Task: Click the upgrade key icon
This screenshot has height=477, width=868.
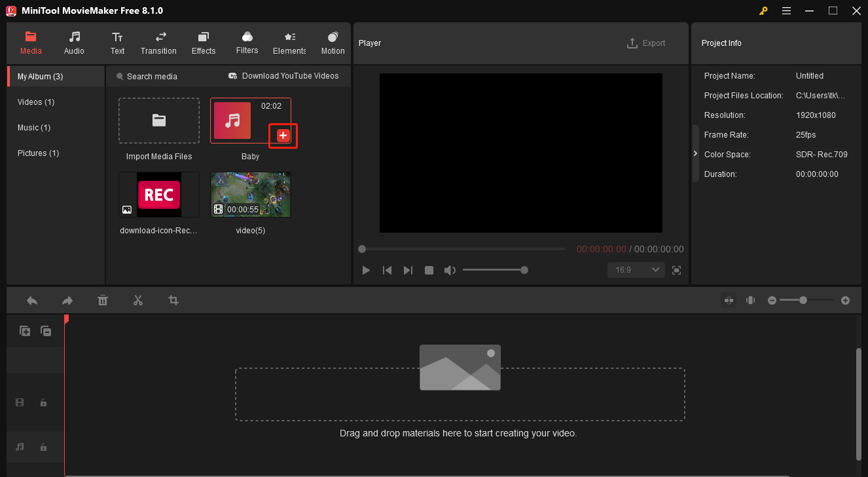Action: coord(763,10)
